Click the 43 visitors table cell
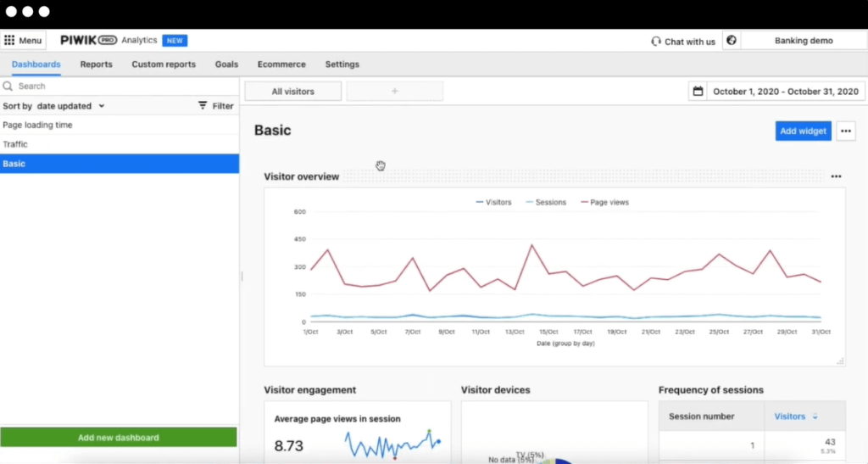868x464 pixels. click(x=805, y=445)
